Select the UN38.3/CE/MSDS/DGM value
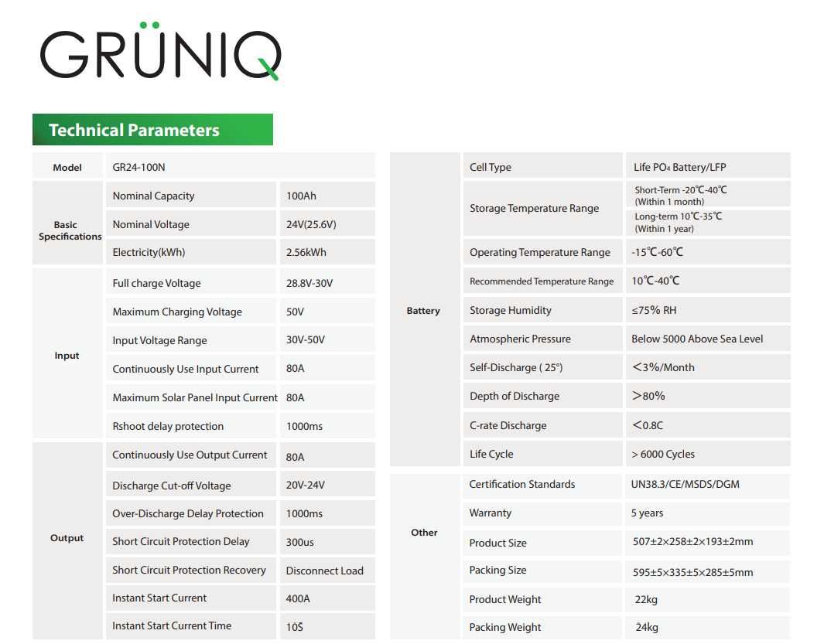Screen dimensions: 824x644 (x=685, y=484)
